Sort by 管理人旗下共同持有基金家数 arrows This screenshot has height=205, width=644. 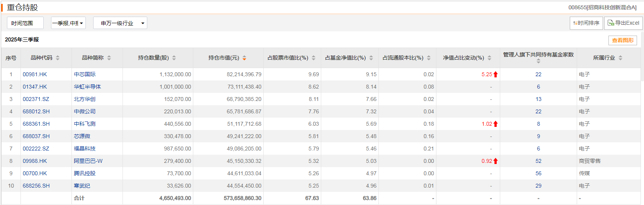click(x=538, y=61)
